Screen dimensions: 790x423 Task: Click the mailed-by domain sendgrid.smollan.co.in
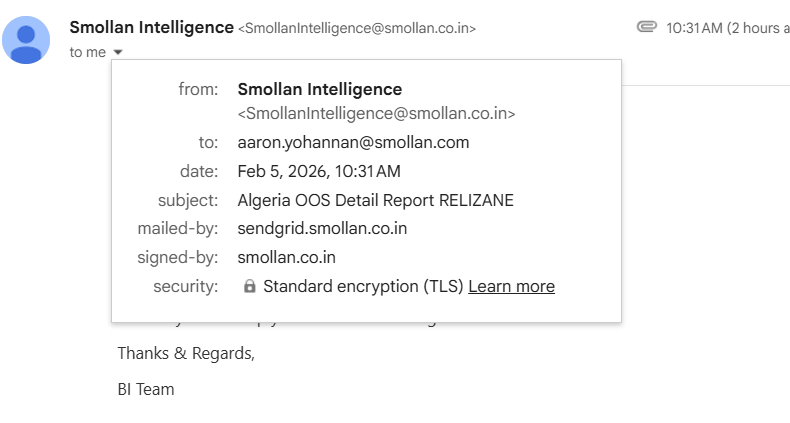click(322, 229)
